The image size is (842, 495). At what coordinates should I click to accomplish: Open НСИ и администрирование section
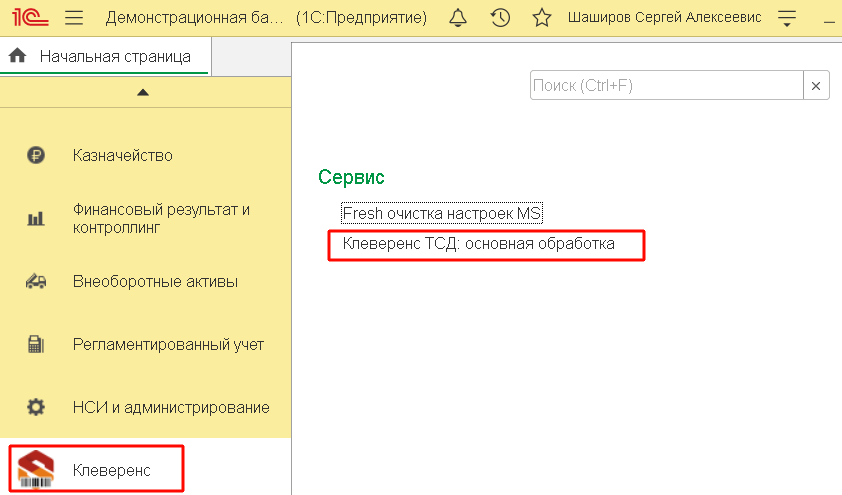[x=171, y=407]
